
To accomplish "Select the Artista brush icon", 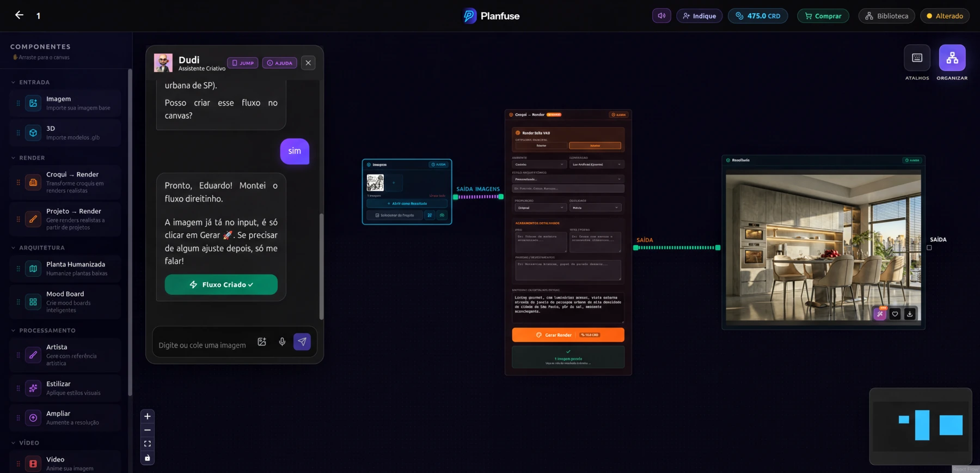I will coord(33,355).
